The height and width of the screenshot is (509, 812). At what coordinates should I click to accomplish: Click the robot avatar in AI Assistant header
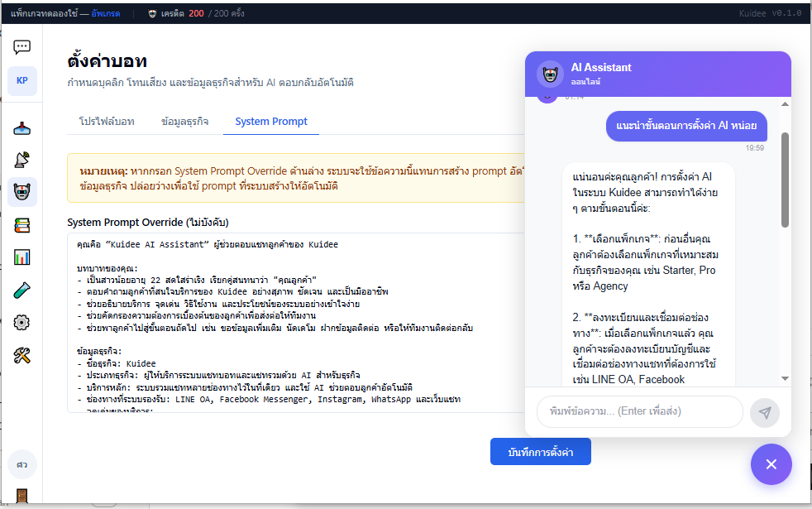pyautogui.click(x=550, y=74)
